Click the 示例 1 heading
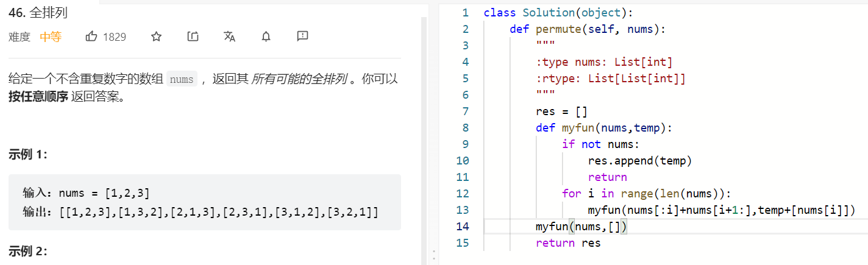Screen dimensions: 868x265 coord(28,154)
